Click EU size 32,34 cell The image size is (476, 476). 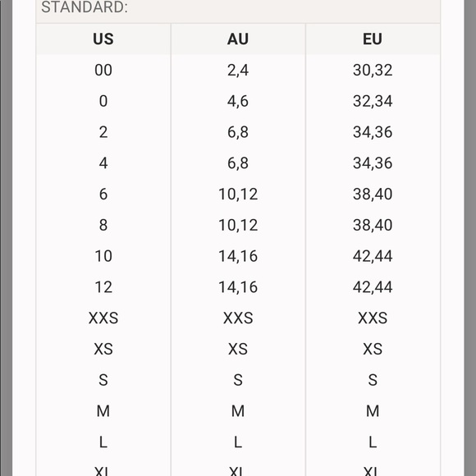(373, 101)
